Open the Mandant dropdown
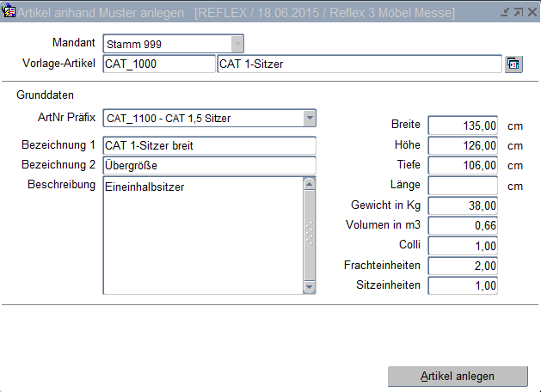This screenshot has height=392, width=541. click(x=237, y=44)
